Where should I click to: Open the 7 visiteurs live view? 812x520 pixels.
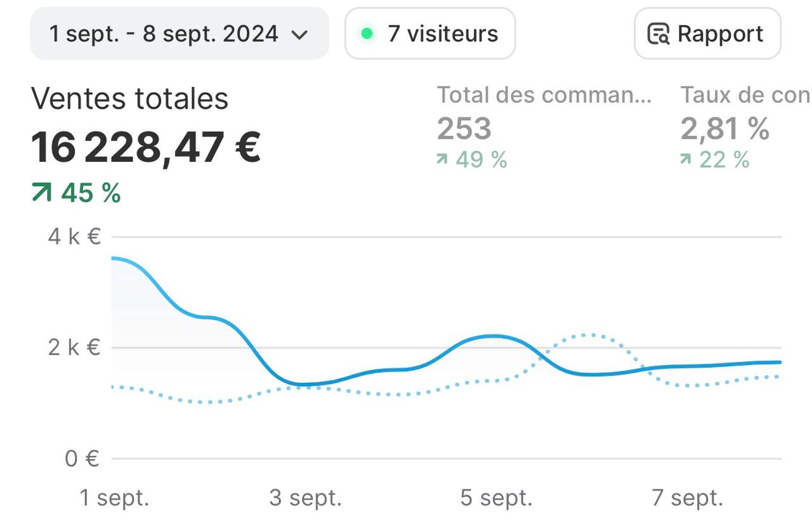(x=430, y=34)
